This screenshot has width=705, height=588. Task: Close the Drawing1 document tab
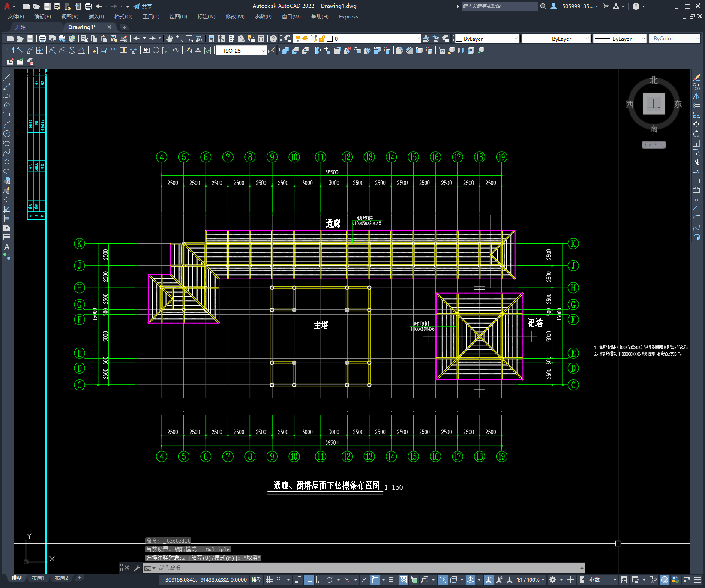(x=109, y=27)
